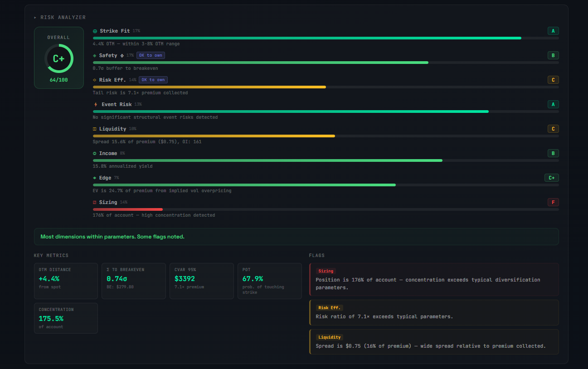
Task: Select the Income circle icon
Action: coord(94,153)
